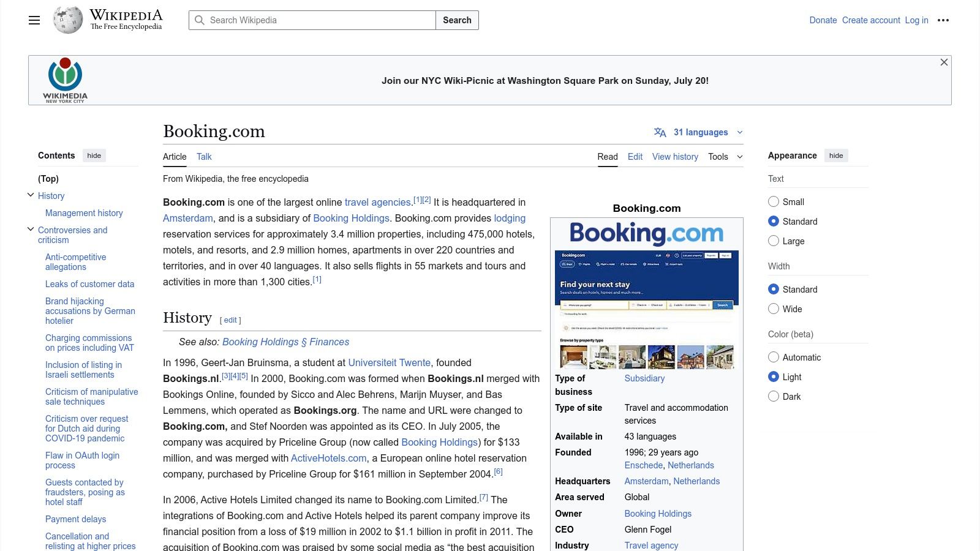
Task: Go to Brand hijacking accusations section
Action: click(x=90, y=311)
